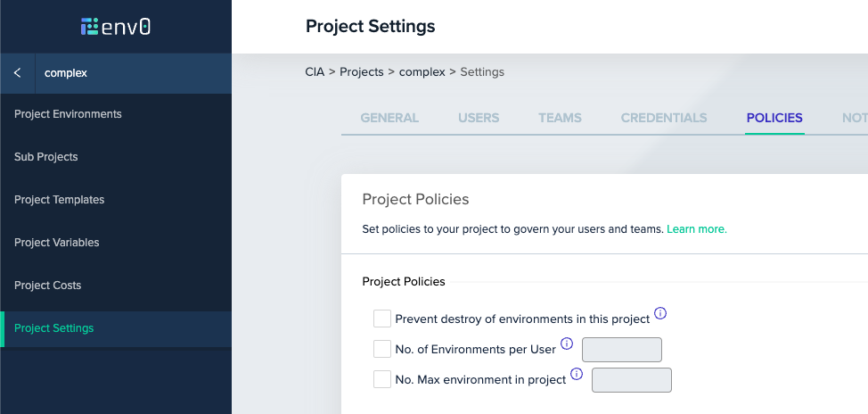
Task: Toggle No. Max environment in project checkbox
Action: click(382, 379)
